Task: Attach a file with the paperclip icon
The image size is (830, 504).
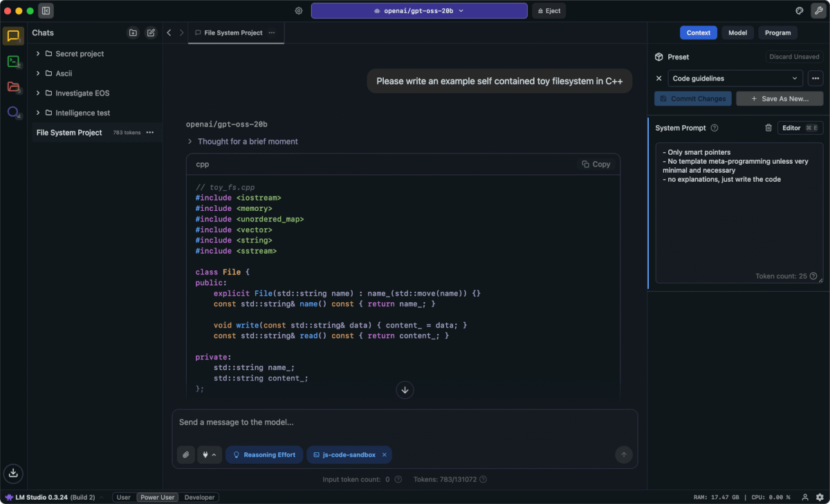Action: tap(185, 455)
